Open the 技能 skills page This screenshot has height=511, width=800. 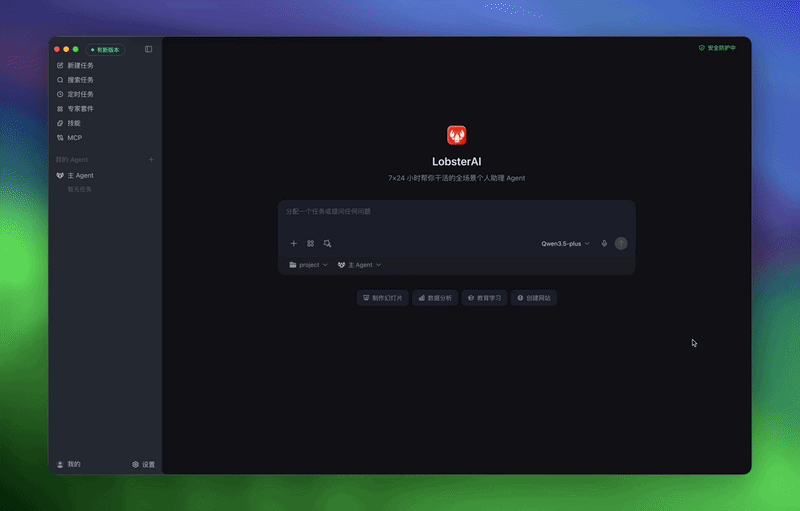pos(68,123)
